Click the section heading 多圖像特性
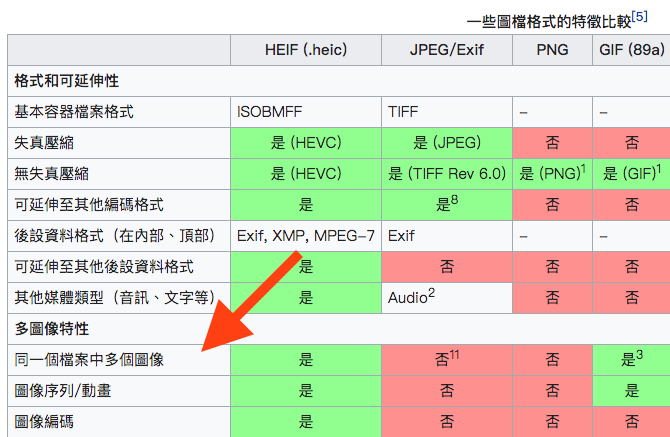This screenshot has width=670, height=437. [x=52, y=329]
